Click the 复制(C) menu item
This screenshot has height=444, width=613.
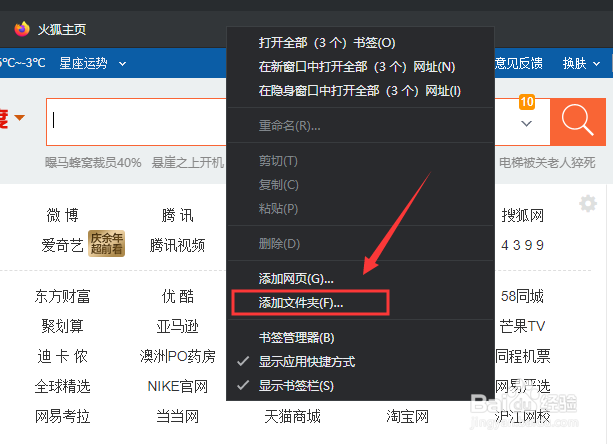(x=360, y=184)
